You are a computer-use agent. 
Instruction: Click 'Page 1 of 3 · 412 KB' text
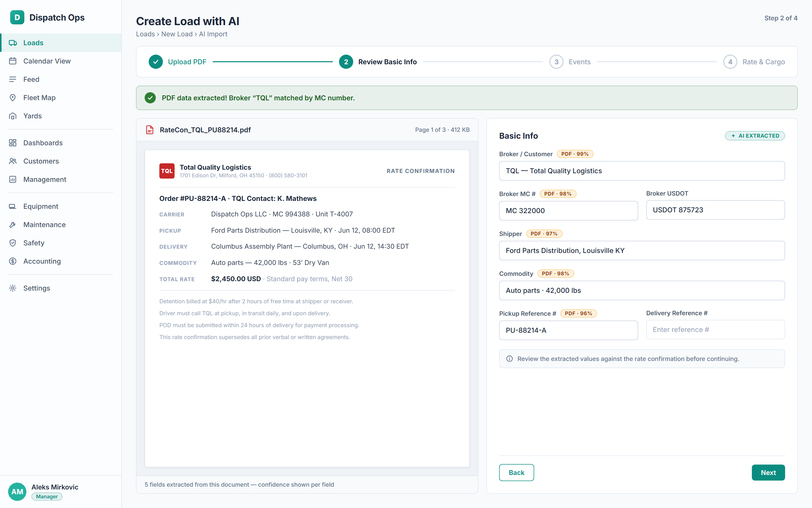pyautogui.click(x=442, y=130)
